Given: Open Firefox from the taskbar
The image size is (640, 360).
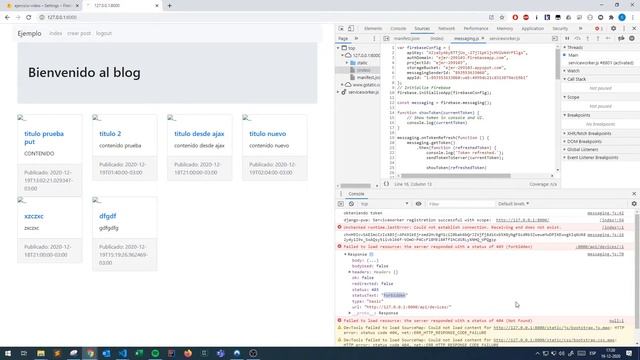Looking at the screenshot, I should pyautogui.click(x=188, y=353).
